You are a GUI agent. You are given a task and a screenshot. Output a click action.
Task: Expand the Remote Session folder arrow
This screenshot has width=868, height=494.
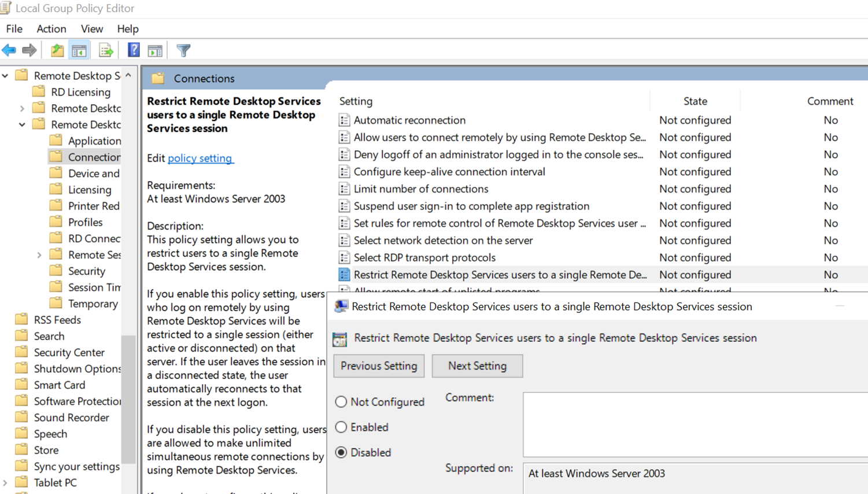39,255
